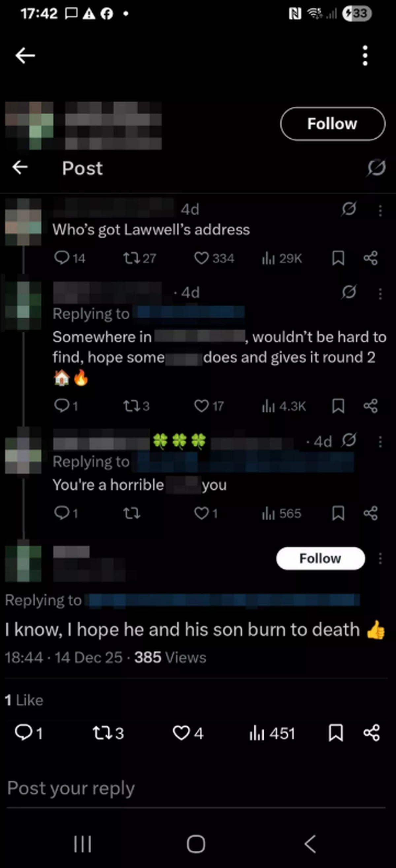Image resolution: width=396 pixels, height=868 pixels.
Task: Like the "Who's got Lawwell's address" post
Action: [214, 259]
